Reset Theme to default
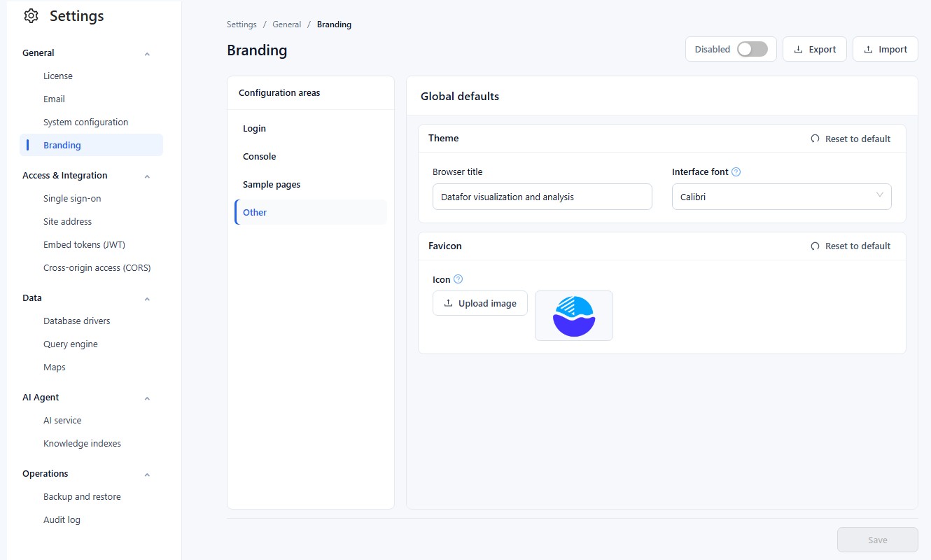This screenshot has width=931, height=560. [850, 139]
